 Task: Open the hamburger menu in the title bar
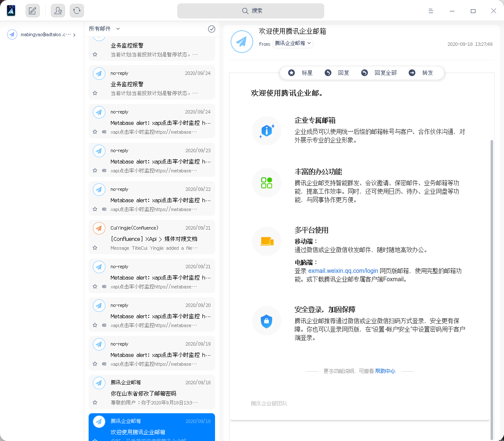click(431, 11)
